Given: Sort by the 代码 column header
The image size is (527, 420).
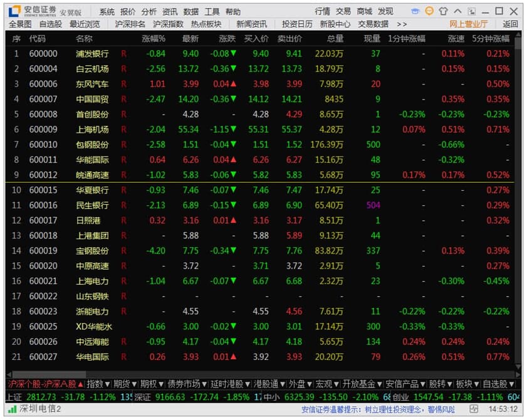Looking at the screenshot, I should coord(37,39).
